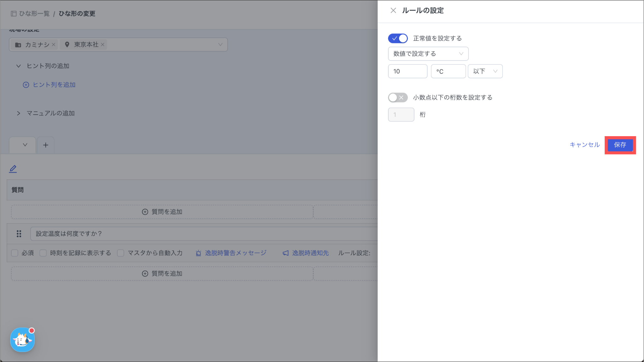Enable 小数点以下の桁数を設定する switch
Screen dimensions: 644x362
[398, 97]
